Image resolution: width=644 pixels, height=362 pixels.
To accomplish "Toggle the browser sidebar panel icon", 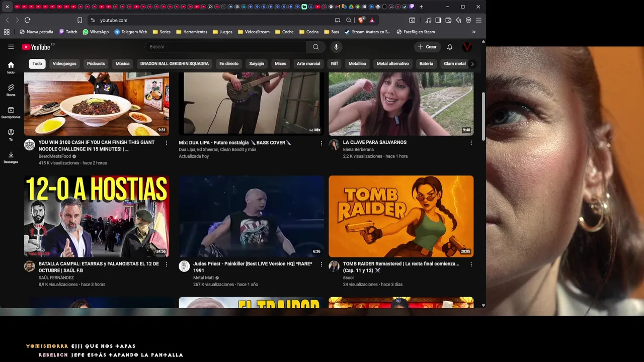I will click(438, 20).
